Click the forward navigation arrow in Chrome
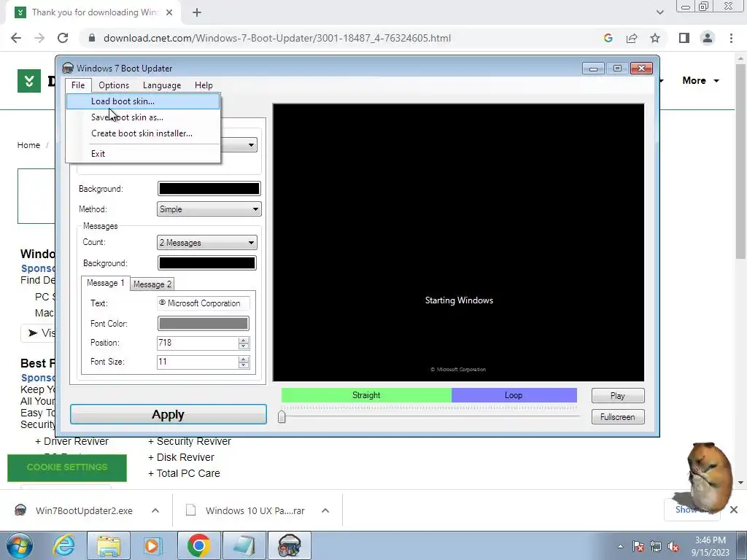Viewport: 747px width, 560px height. (x=39, y=38)
